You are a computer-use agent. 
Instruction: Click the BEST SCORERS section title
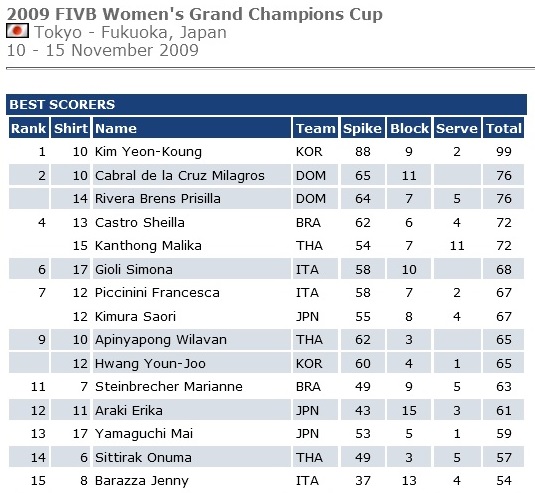62,105
